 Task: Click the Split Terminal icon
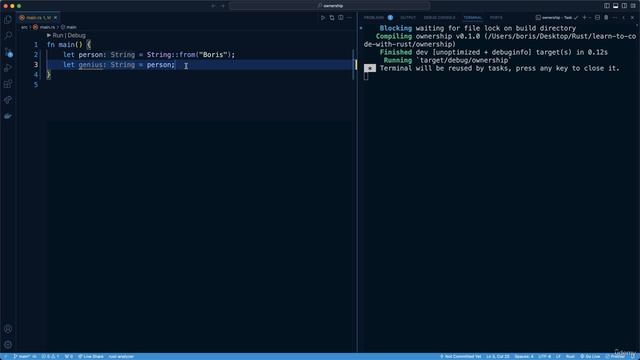click(597, 18)
